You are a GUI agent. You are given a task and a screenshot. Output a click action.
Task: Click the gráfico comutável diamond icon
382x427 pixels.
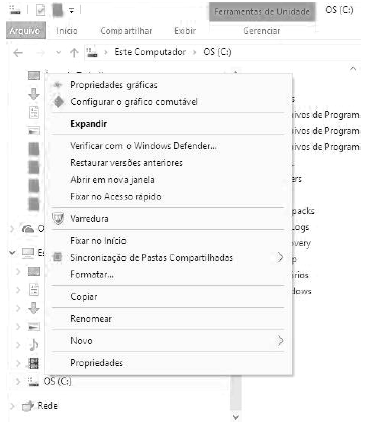tap(59, 102)
